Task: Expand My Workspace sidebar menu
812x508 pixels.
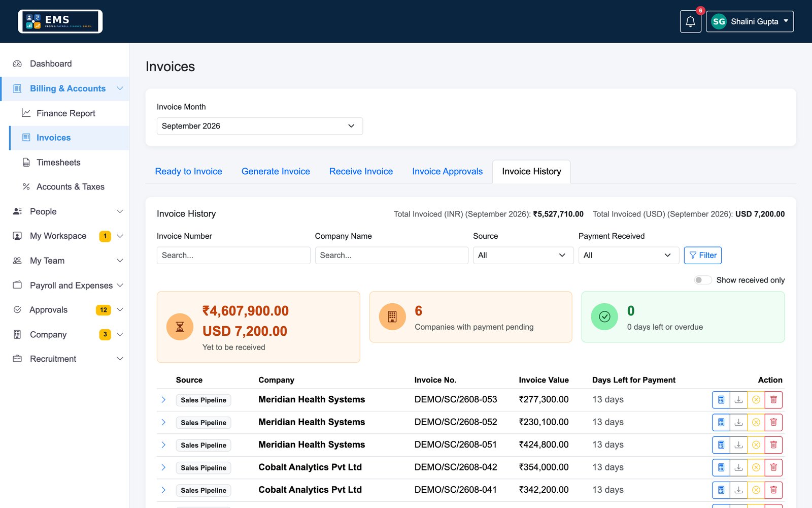Action: pos(64,236)
